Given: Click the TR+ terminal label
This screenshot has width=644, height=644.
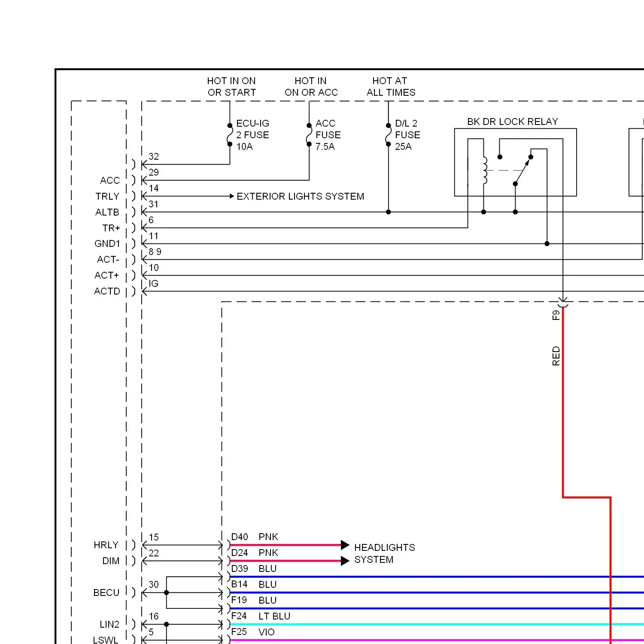Looking at the screenshot, I should coord(111,228).
